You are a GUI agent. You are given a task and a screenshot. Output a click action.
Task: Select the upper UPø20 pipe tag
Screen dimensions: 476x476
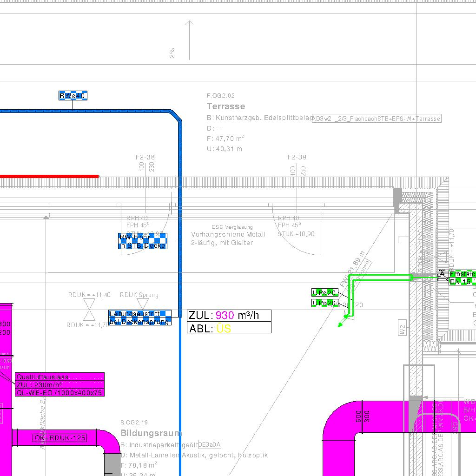point(324,292)
